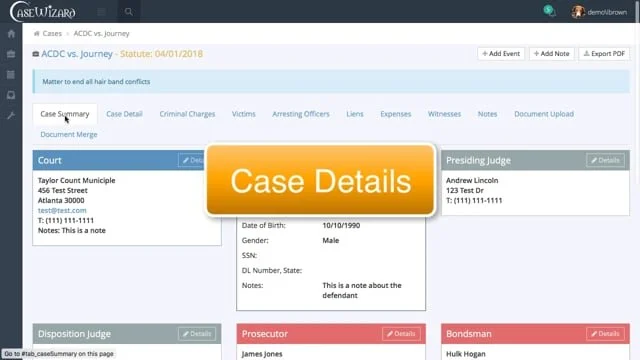Viewport: 640px width, 360px height.
Task: Click the Gender value Male
Action: (x=331, y=240)
